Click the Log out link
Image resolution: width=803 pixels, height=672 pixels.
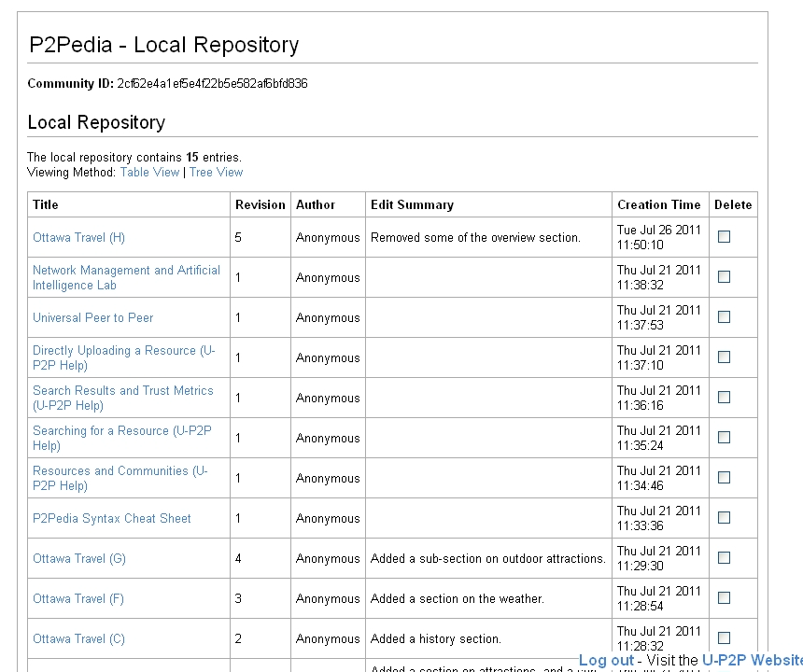(606, 661)
